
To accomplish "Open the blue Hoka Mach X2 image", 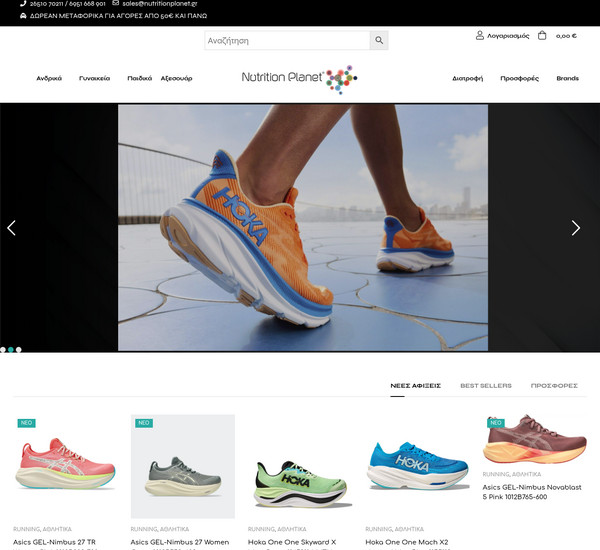I will tap(417, 466).
